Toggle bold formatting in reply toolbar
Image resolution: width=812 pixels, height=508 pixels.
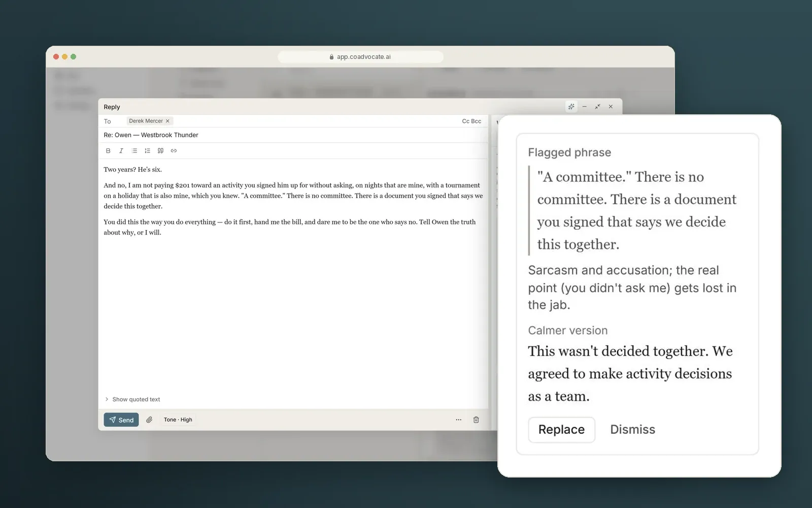tap(108, 151)
